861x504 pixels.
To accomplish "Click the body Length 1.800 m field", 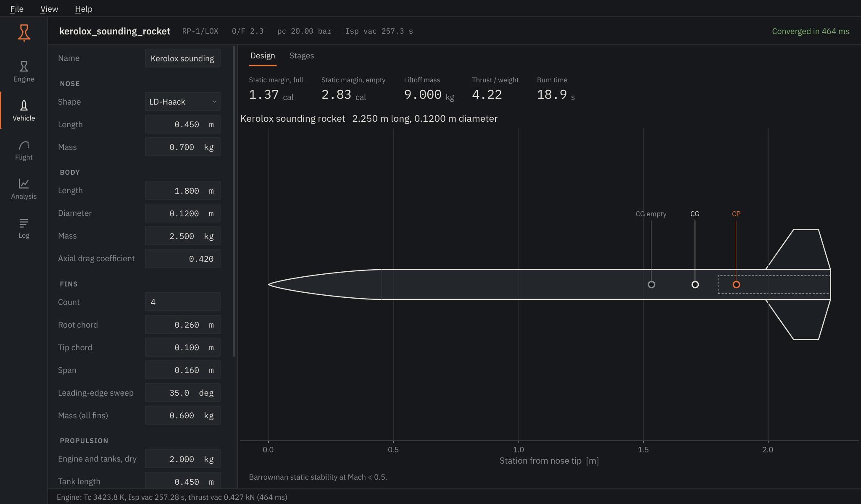I will pyautogui.click(x=183, y=191).
